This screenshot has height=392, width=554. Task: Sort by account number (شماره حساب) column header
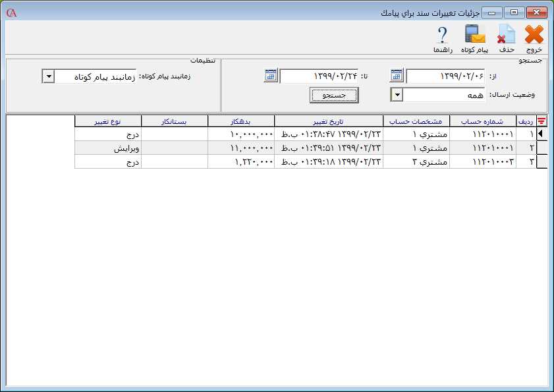click(483, 121)
